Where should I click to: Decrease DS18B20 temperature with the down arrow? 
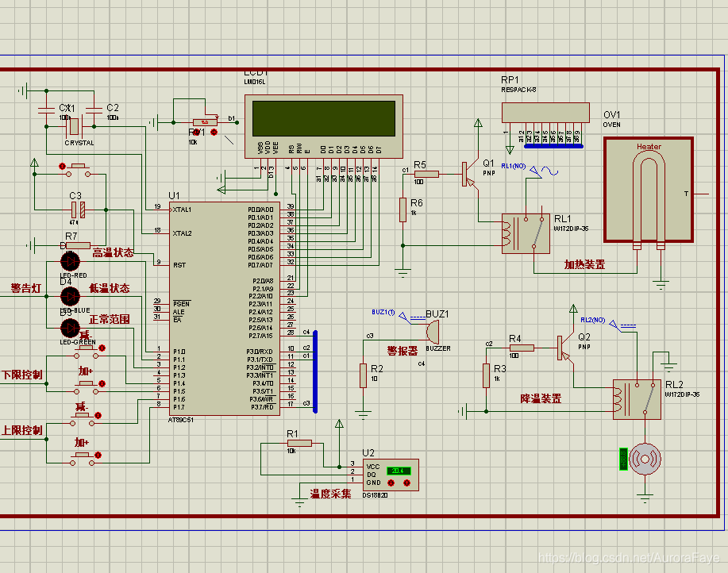coord(391,483)
